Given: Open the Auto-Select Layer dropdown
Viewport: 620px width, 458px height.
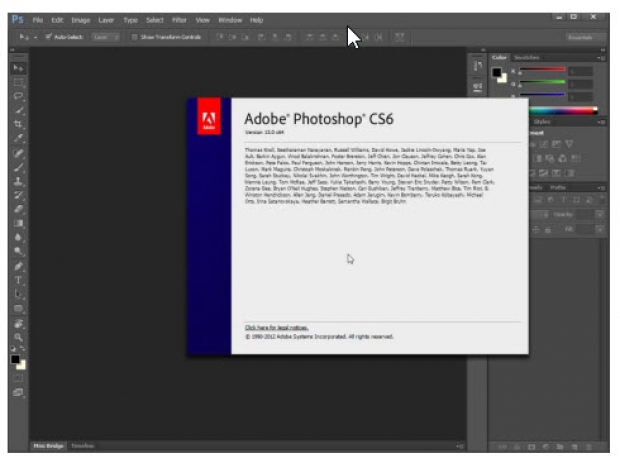Looking at the screenshot, I should click(x=106, y=37).
